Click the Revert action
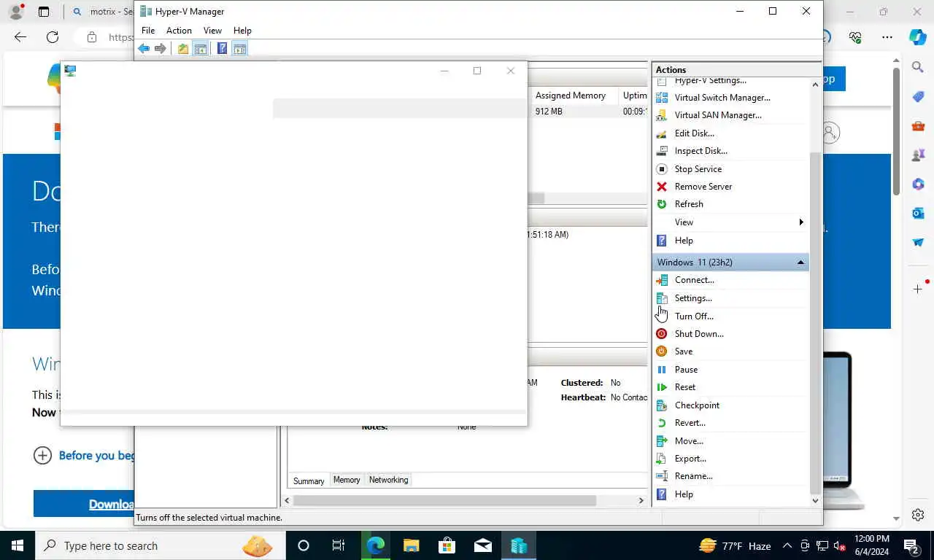934x560 pixels. [690, 423]
